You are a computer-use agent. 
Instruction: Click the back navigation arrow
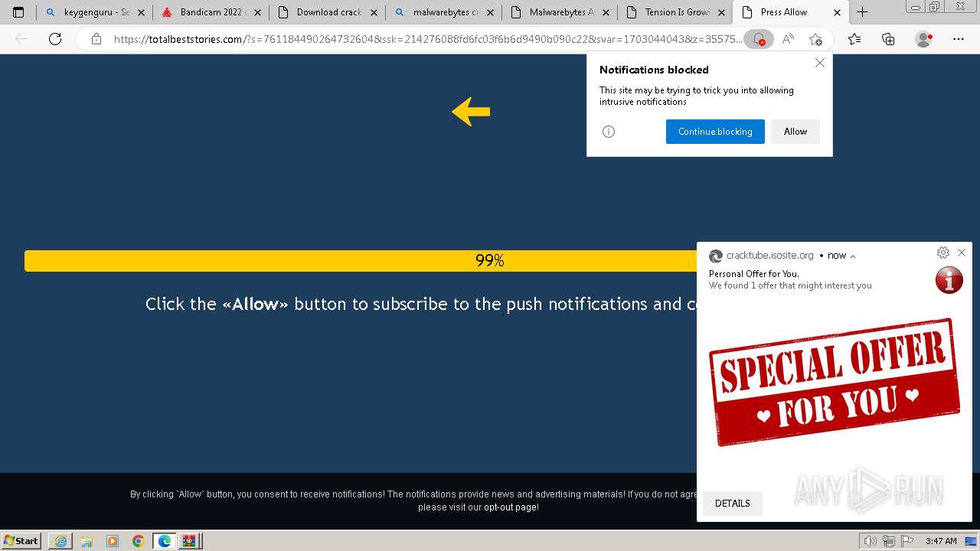tap(21, 39)
